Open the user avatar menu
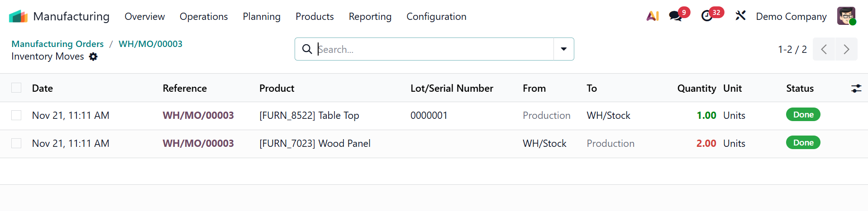 (846, 16)
